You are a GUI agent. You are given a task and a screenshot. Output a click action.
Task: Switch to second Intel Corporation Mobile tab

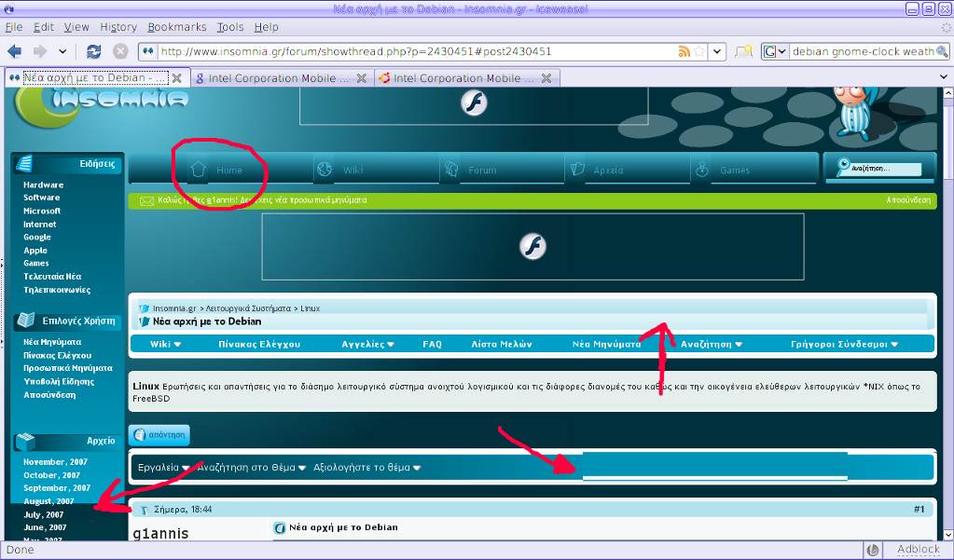pos(283,78)
